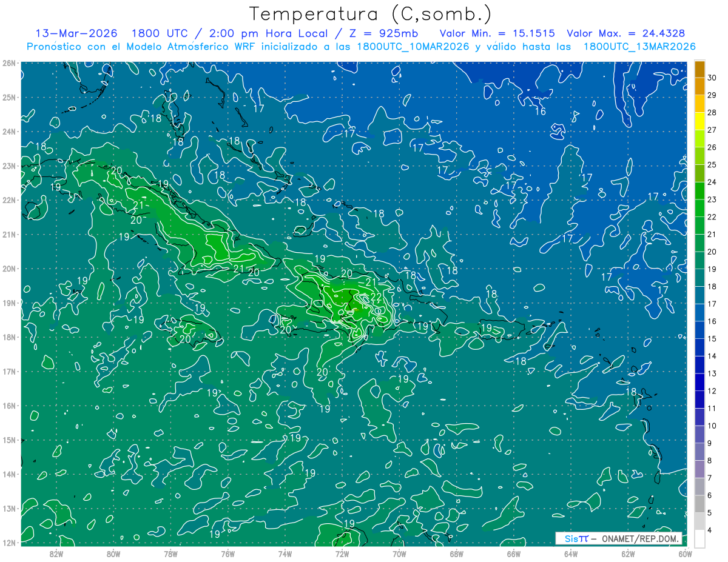Click the '64W' longitude label
728x562 pixels.
point(570,554)
